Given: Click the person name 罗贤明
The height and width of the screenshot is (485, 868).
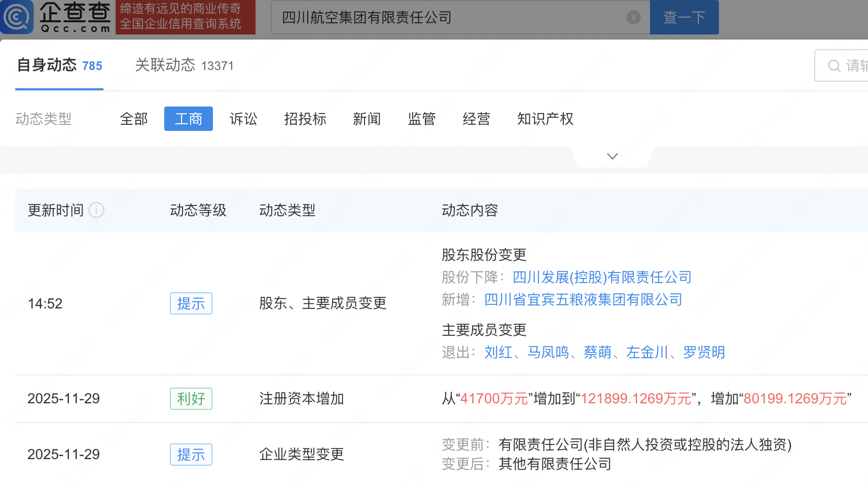Looking at the screenshot, I should (x=704, y=352).
